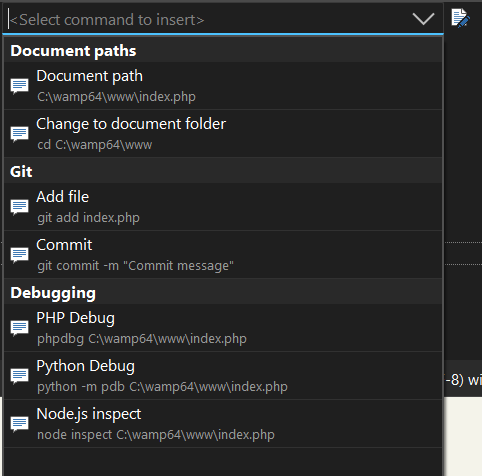This screenshot has width=482, height=476.
Task: Click the icon beside PHP Debug entry
Action: pos(19,328)
